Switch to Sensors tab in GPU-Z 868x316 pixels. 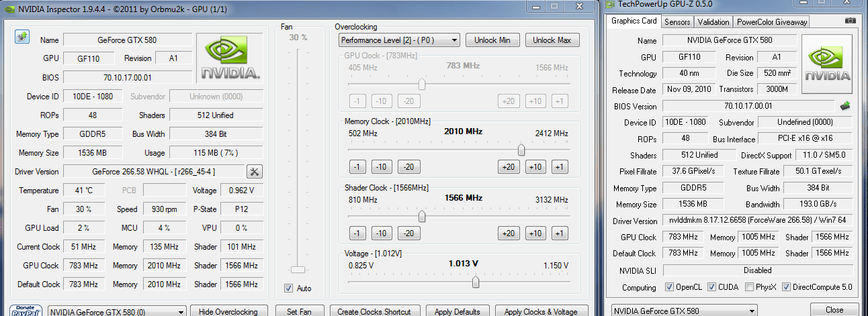point(677,22)
